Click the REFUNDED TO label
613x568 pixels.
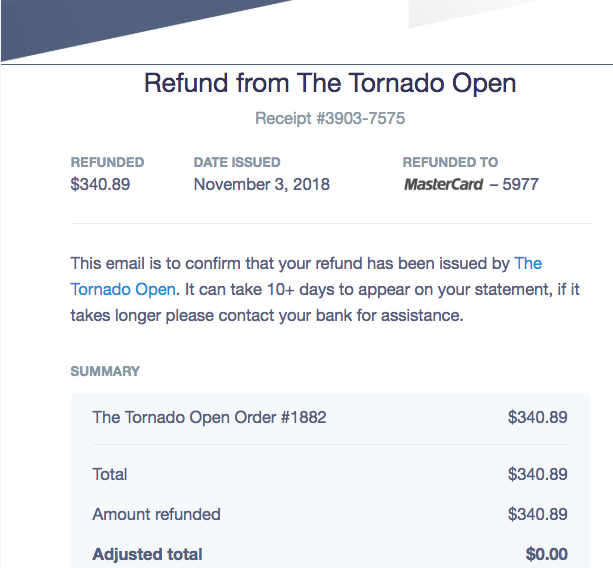coord(450,162)
